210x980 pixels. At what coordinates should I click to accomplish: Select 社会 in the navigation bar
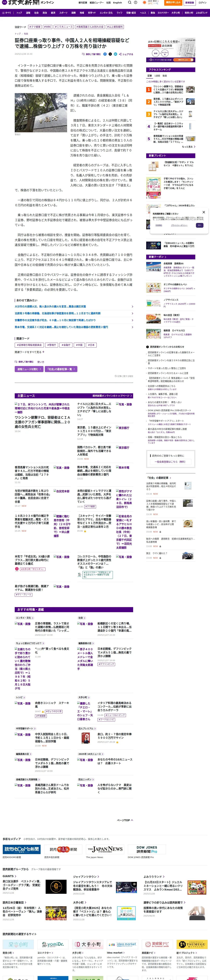(37, 13)
